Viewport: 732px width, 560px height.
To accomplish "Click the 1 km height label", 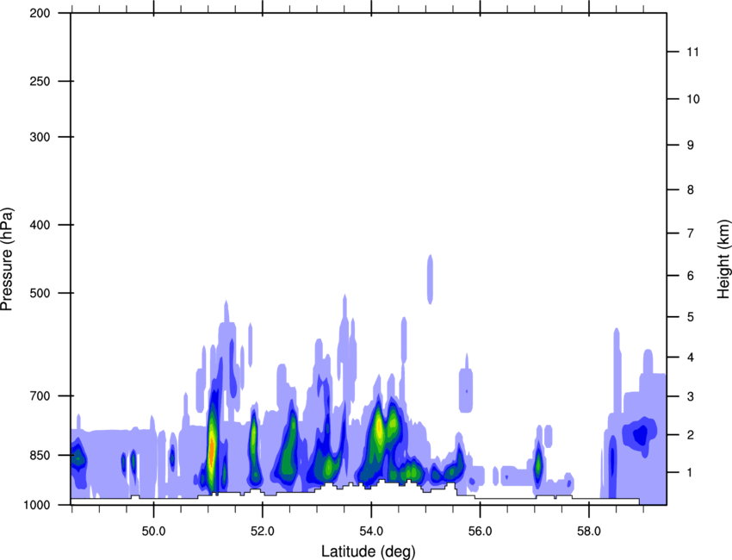I will pyautogui.click(x=691, y=473).
